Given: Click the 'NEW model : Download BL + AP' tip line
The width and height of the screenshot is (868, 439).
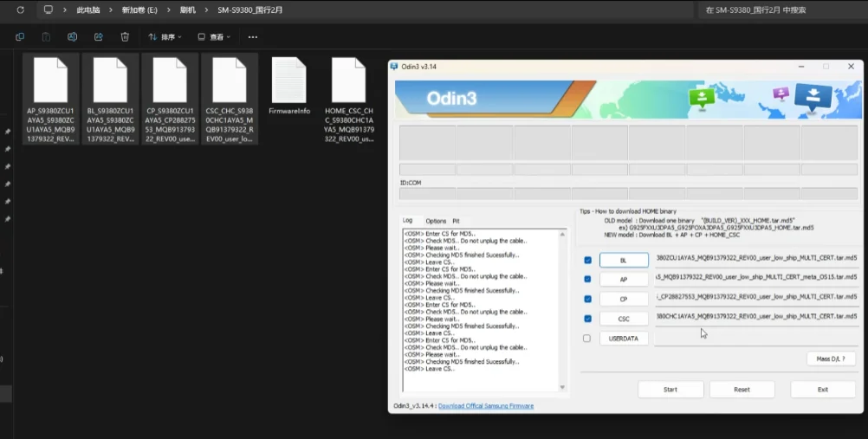Looking at the screenshot, I should pos(674,235).
